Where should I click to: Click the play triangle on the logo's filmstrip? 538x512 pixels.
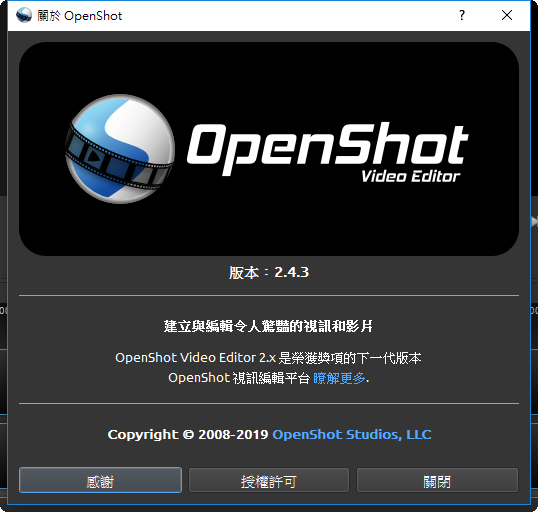92,155
